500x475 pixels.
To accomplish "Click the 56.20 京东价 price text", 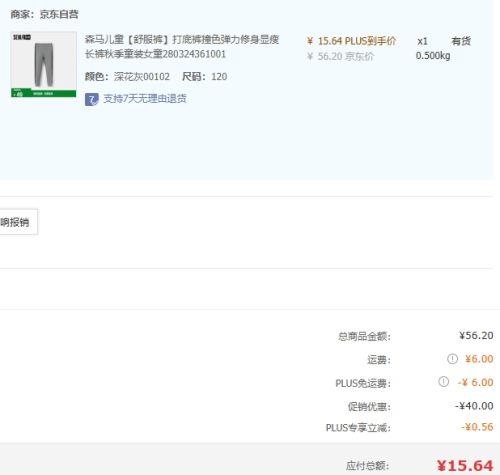I will 340,57.
